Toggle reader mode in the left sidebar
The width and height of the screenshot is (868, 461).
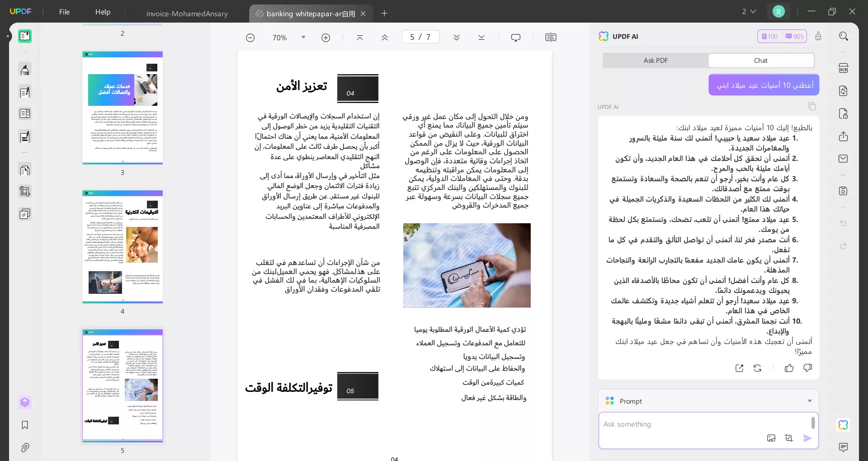25,36
